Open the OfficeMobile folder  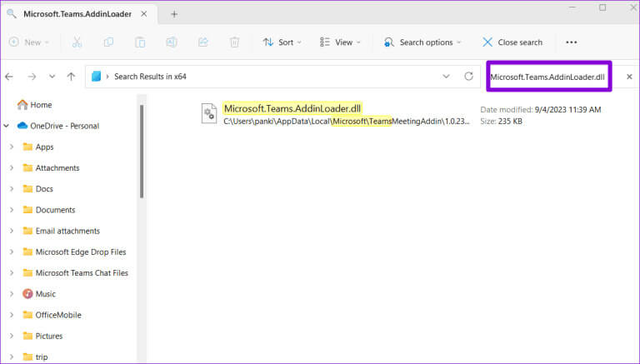click(52, 315)
